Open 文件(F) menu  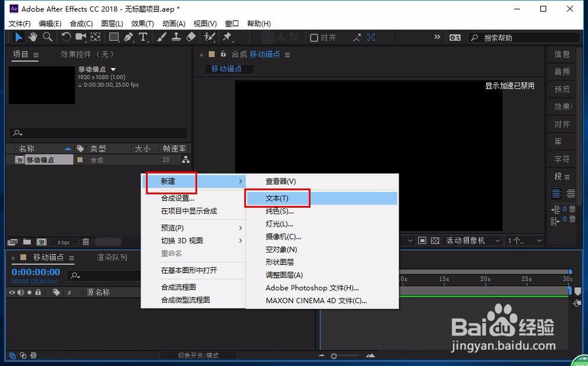coord(19,24)
